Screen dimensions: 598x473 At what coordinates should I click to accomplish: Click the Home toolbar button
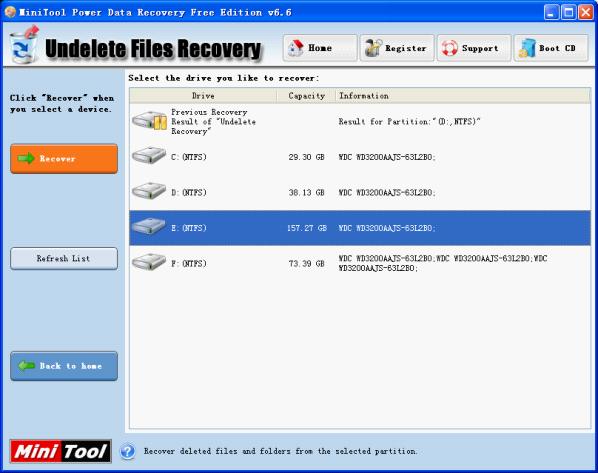[320, 48]
